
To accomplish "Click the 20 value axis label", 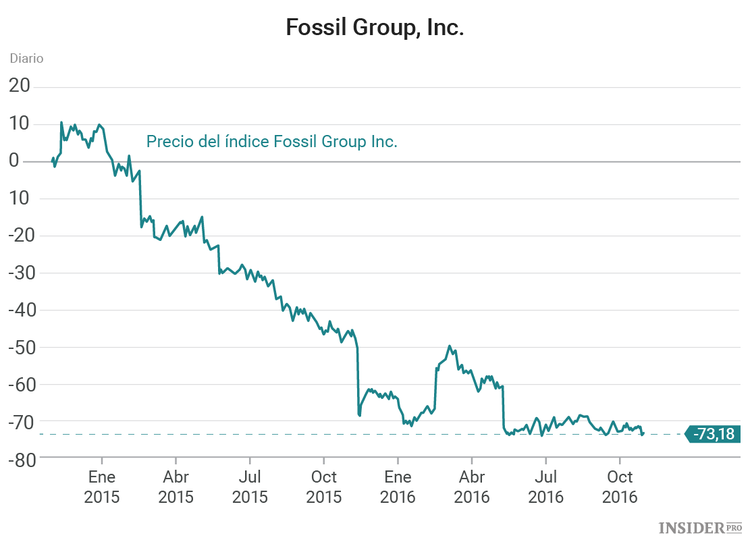I will [19, 87].
